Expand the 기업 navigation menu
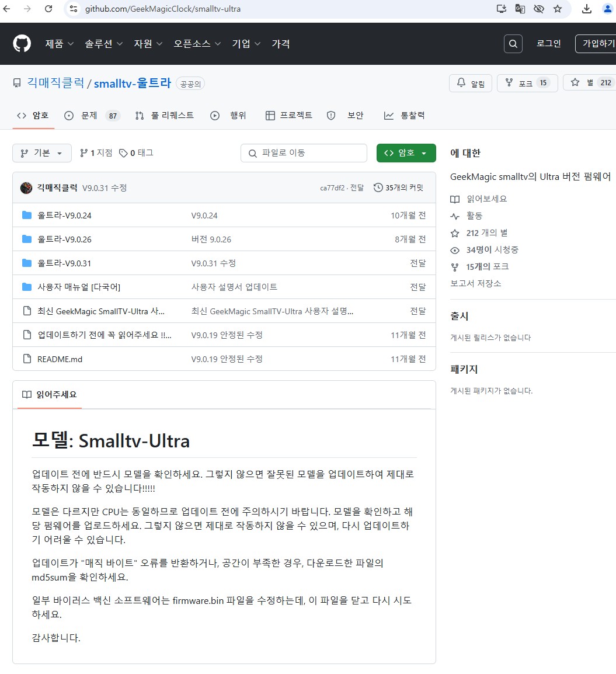616x674 pixels. [246, 43]
